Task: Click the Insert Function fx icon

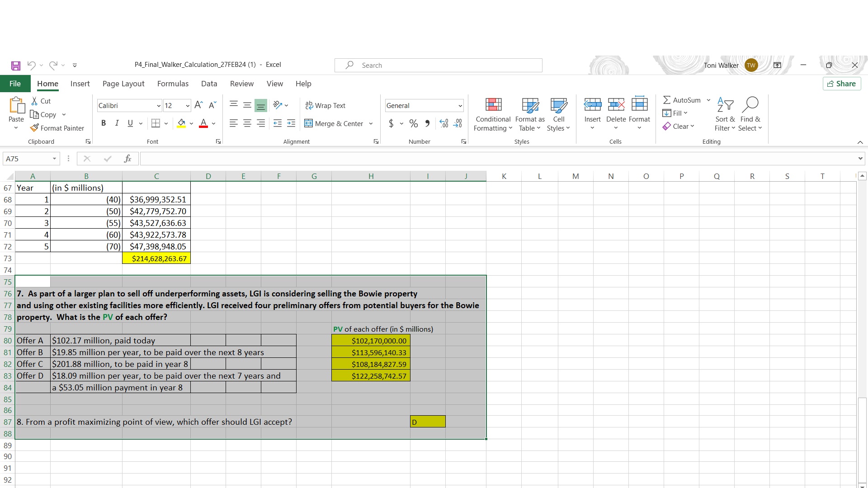Action: 127,159
